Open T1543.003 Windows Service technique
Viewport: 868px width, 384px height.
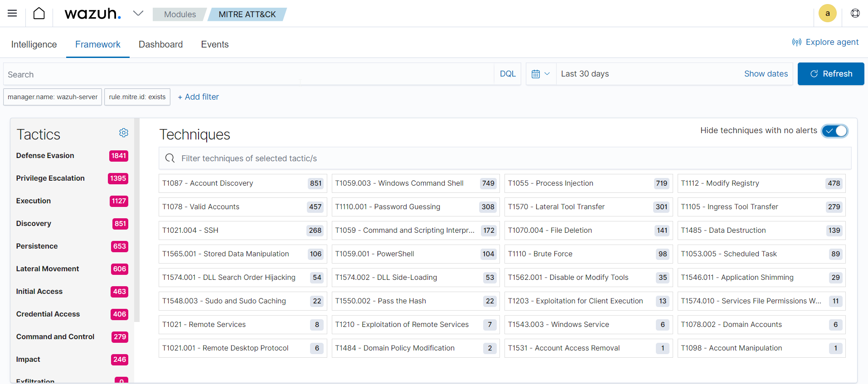point(588,325)
